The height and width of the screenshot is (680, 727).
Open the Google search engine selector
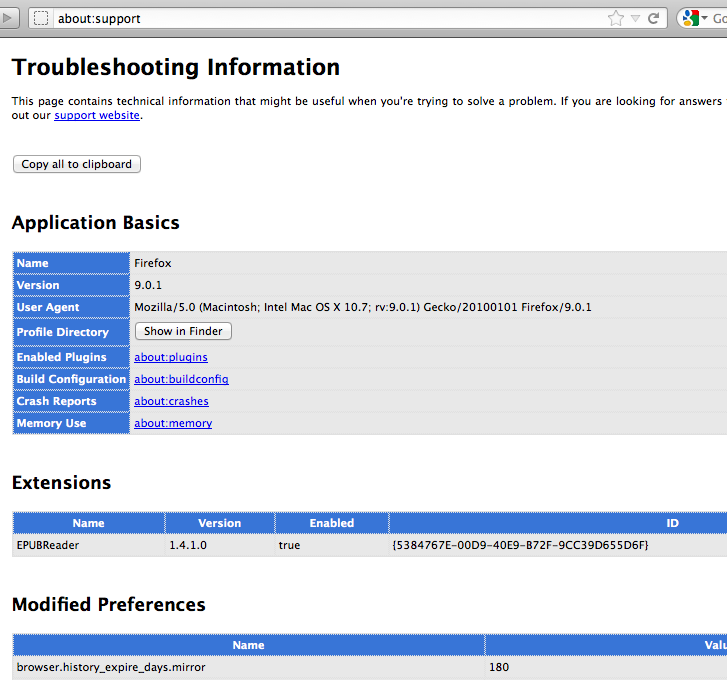pos(695,19)
